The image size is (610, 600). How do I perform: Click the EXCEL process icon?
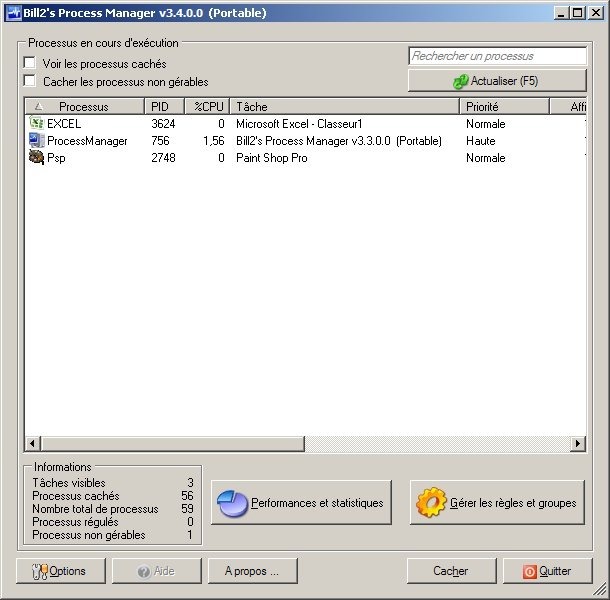(x=37, y=123)
